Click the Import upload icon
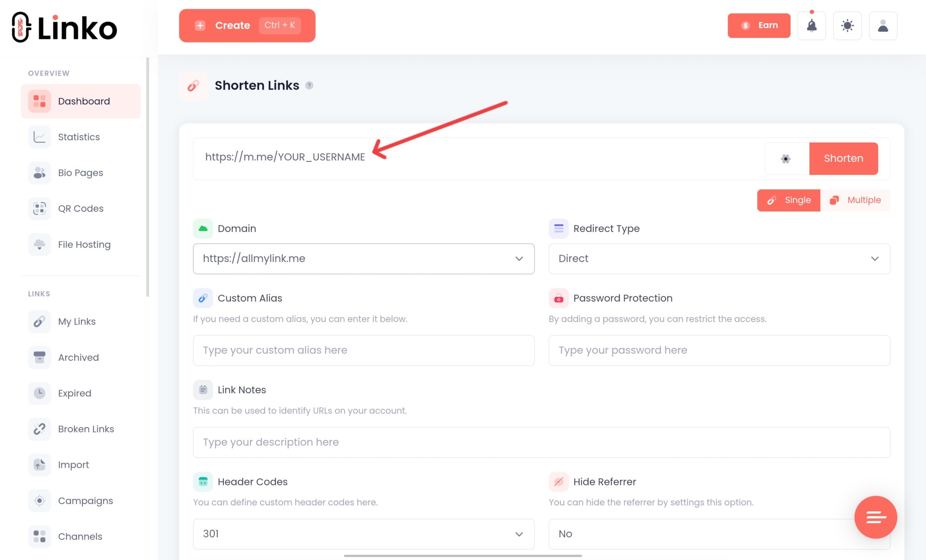 (39, 465)
